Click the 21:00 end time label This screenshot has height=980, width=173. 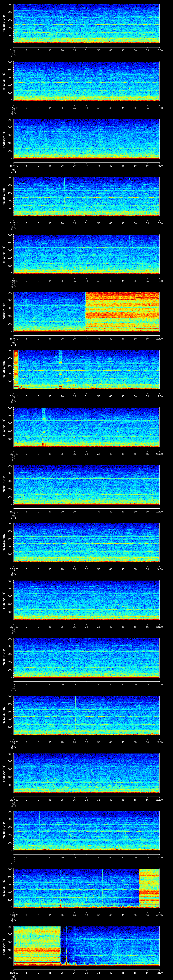[159, 396]
